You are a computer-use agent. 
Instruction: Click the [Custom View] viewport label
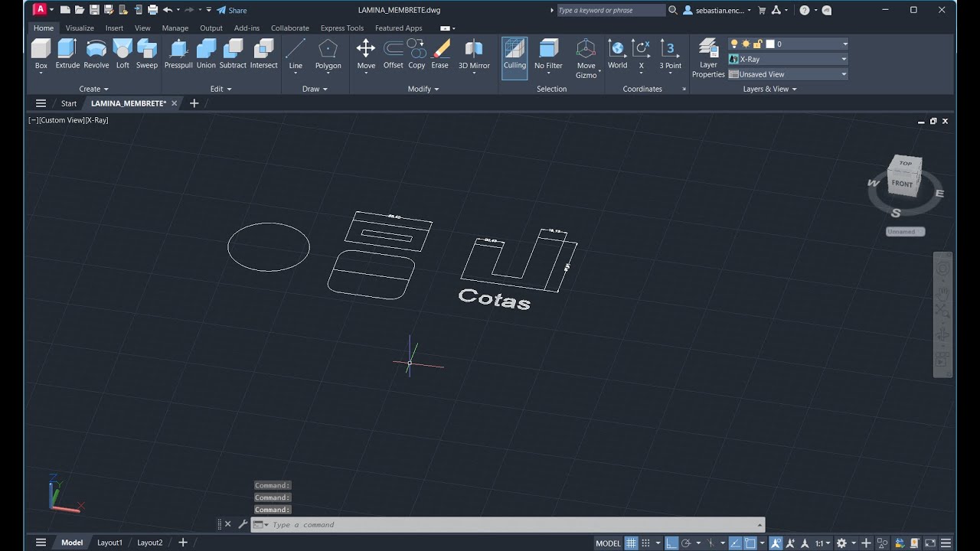(x=61, y=120)
